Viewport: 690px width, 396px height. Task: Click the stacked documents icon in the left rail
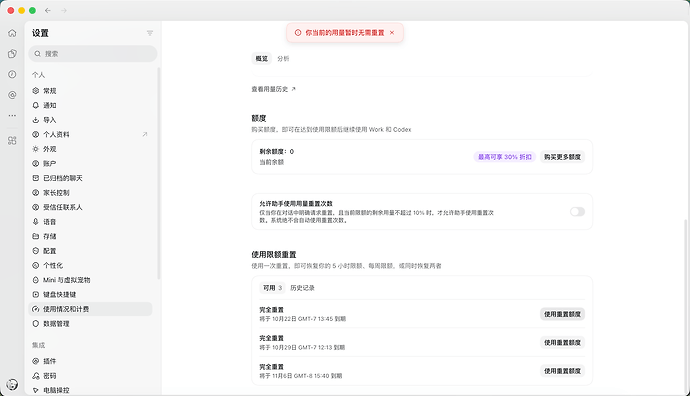[x=12, y=54]
